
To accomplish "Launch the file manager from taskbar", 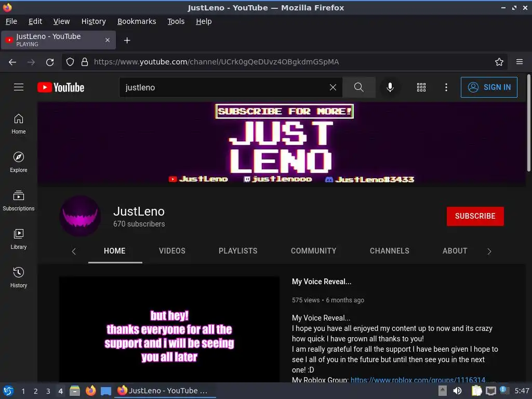I will pyautogui.click(x=75, y=391).
